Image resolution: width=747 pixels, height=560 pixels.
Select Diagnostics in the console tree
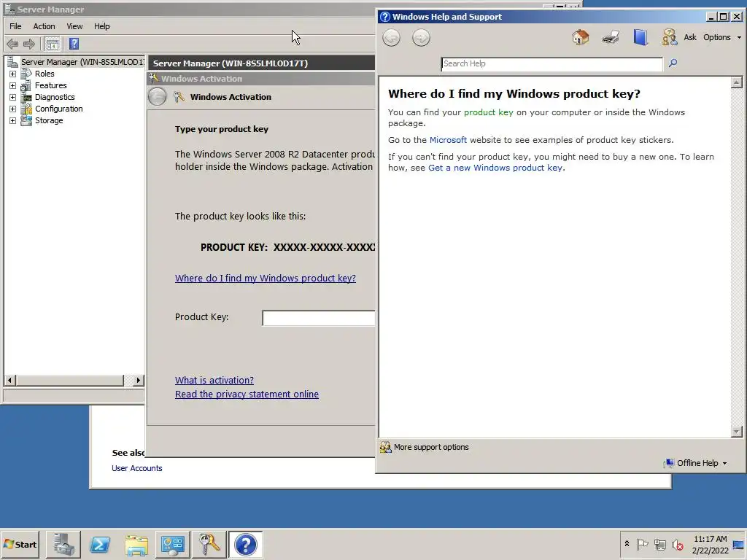coord(54,97)
